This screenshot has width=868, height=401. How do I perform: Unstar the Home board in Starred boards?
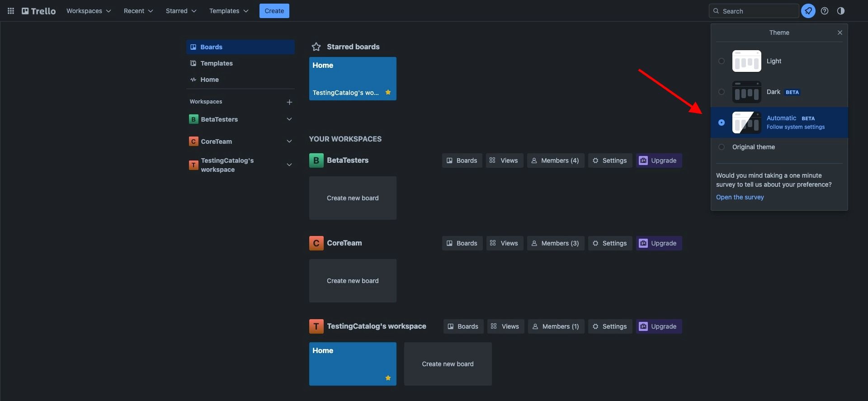pyautogui.click(x=388, y=92)
